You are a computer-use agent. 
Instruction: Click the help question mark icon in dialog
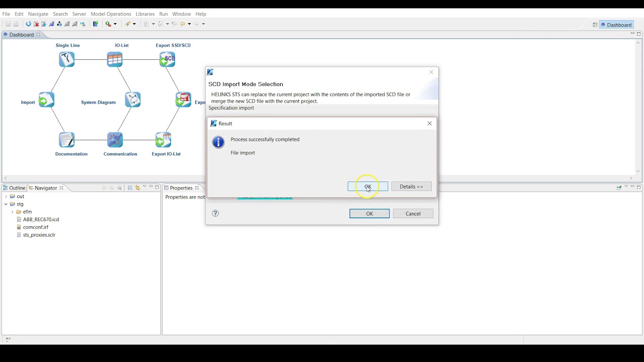pos(215,213)
